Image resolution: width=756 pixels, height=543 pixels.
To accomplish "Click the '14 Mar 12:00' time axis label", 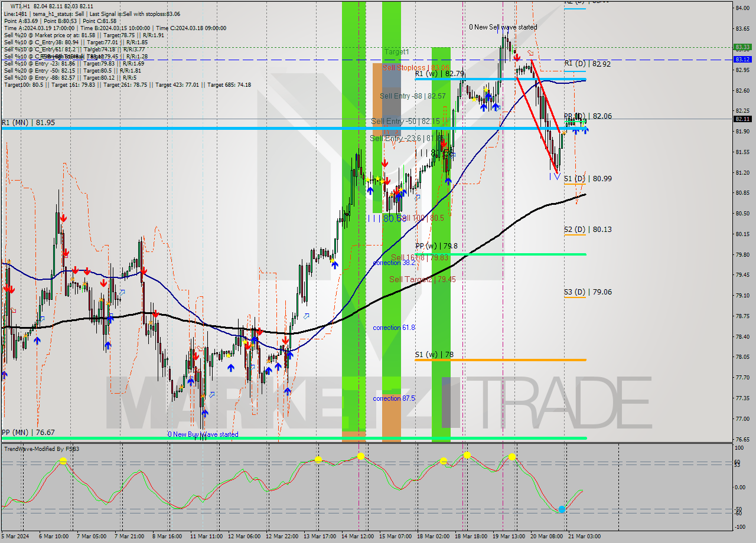I will click(x=357, y=536).
